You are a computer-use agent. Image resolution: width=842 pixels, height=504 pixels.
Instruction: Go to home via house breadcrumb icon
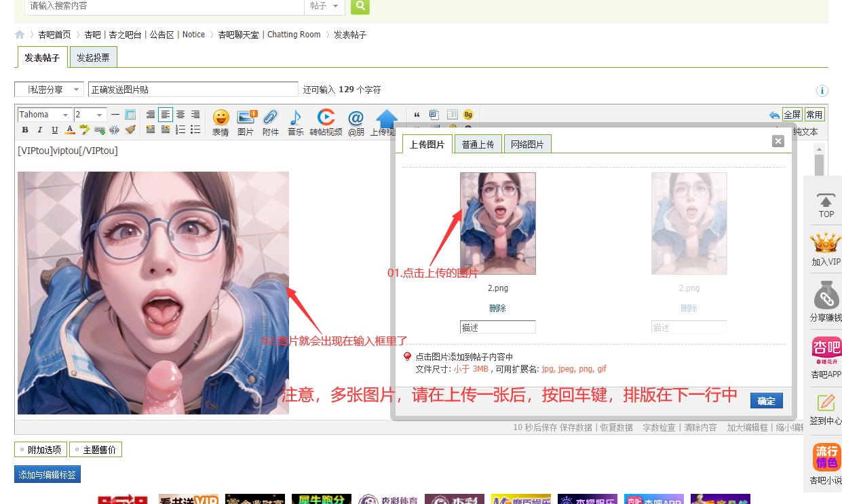click(20, 35)
